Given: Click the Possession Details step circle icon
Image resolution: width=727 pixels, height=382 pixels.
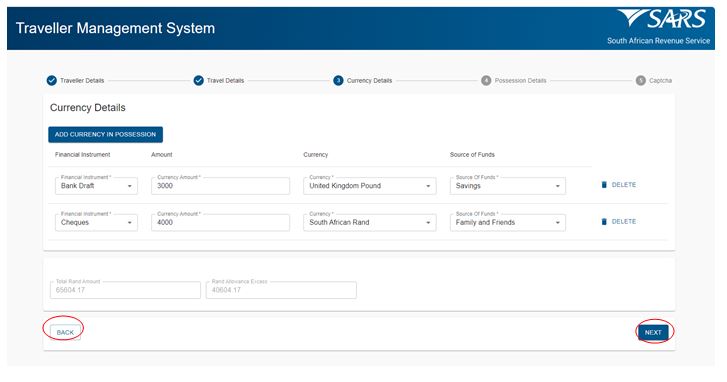Looking at the screenshot, I should [486, 81].
